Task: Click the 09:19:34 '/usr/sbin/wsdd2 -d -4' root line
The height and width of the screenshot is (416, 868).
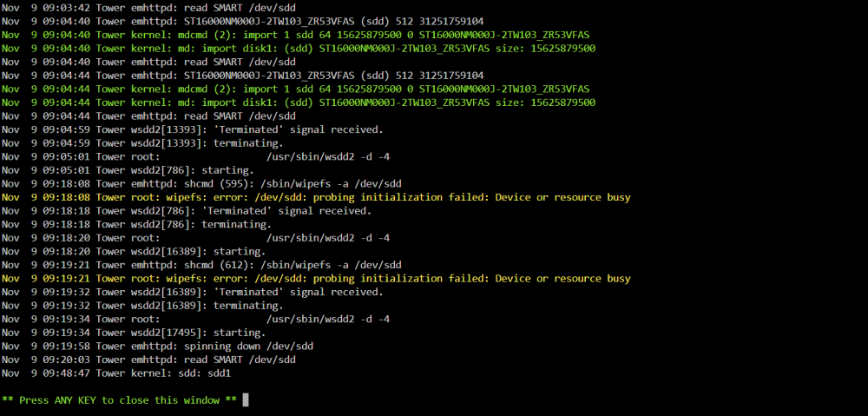Action: [x=196, y=319]
